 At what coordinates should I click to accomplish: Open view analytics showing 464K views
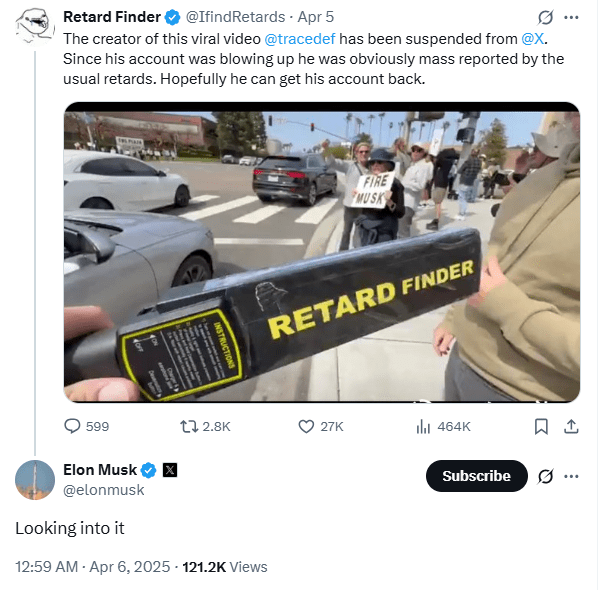point(423,426)
